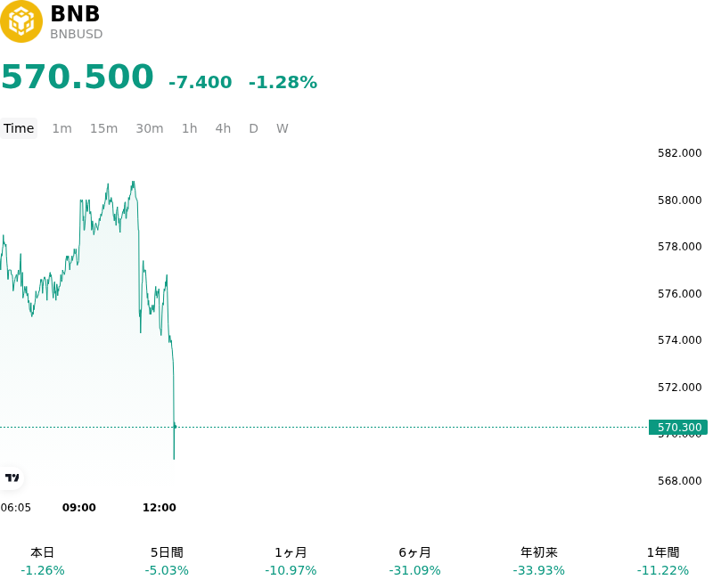Viewport: 713px width, 588px height.
Task: Select the 4h chart interval
Action: (223, 128)
